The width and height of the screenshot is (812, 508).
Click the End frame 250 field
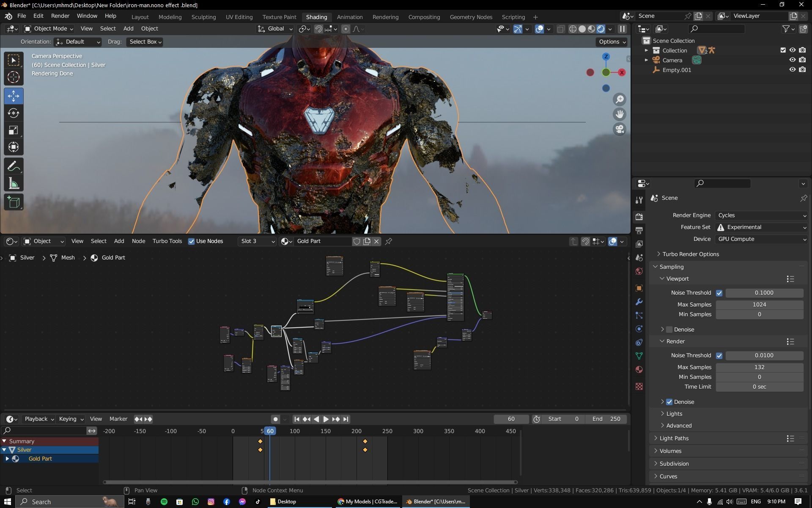click(x=606, y=419)
